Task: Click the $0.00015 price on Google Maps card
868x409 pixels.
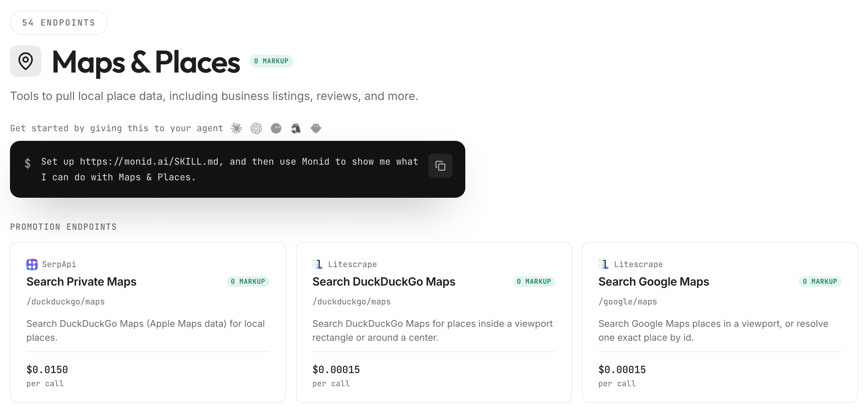Action: point(622,370)
